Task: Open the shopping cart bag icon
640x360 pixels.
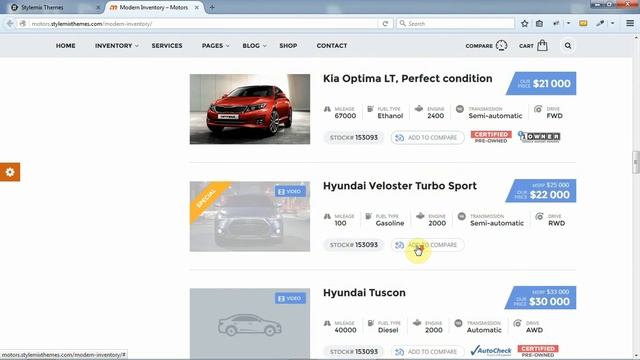Action: coord(542,45)
